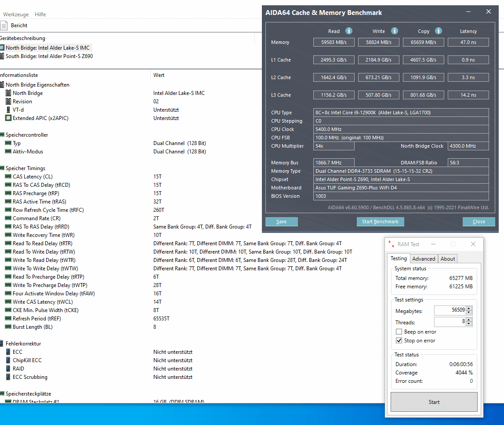Increase Megabytes value with up arrow

click(469, 308)
